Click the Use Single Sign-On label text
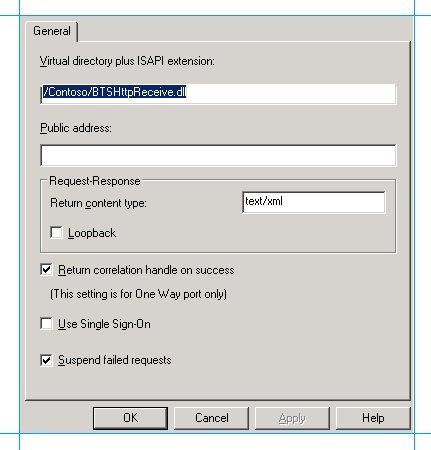 [x=104, y=324]
